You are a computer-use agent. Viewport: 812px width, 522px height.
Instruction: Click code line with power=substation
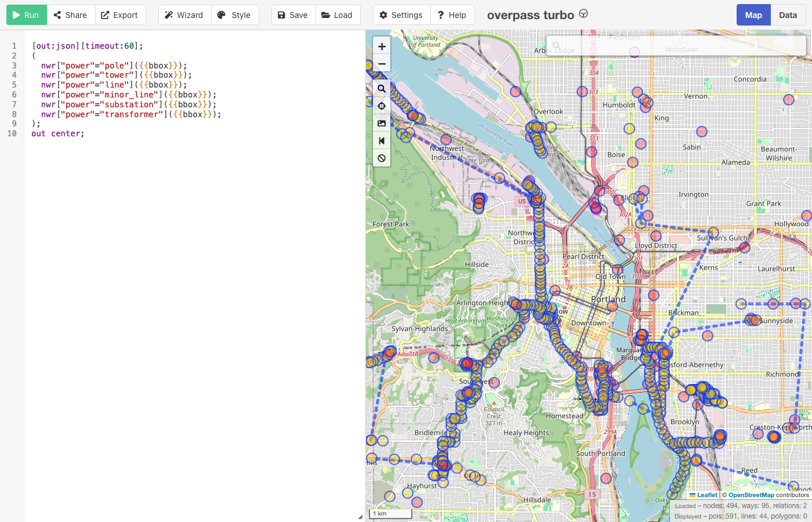pyautogui.click(x=129, y=104)
